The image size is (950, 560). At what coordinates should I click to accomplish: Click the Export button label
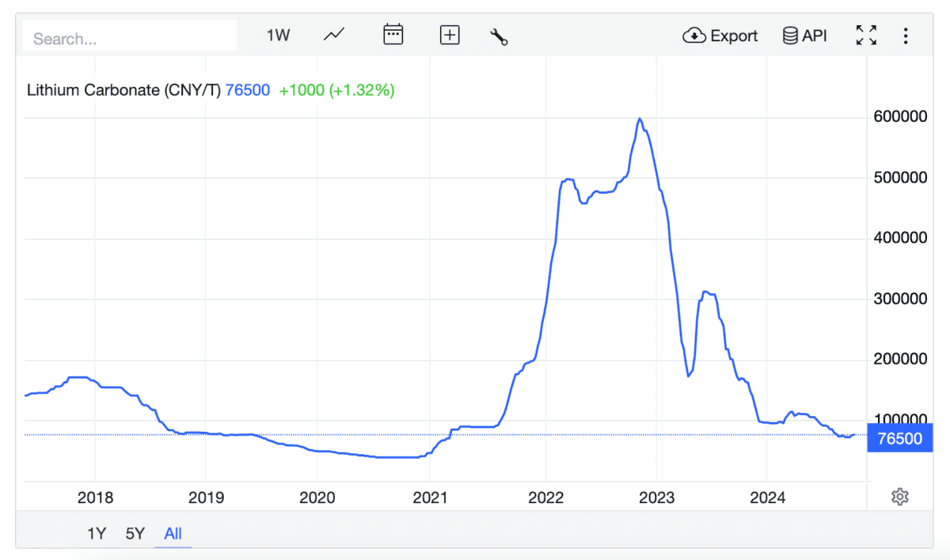tap(734, 36)
